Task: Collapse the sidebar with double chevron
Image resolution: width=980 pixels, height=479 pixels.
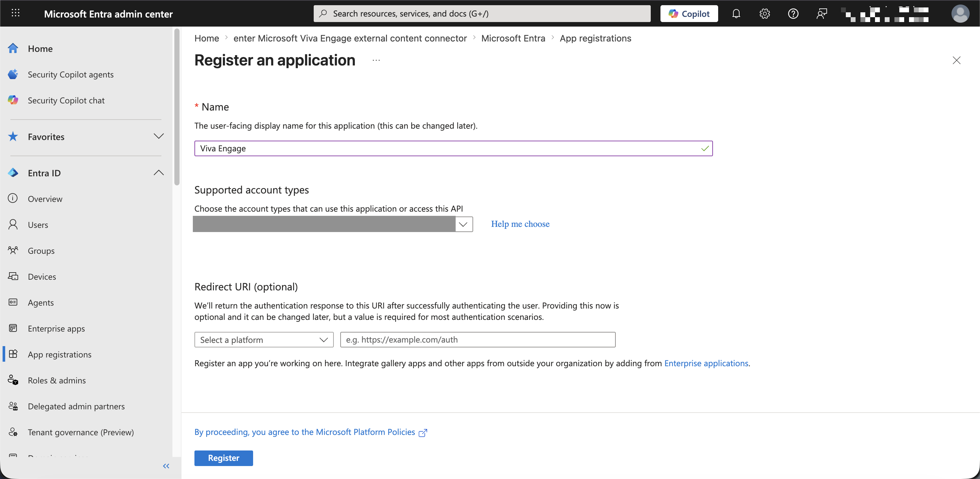Action: 166,466
